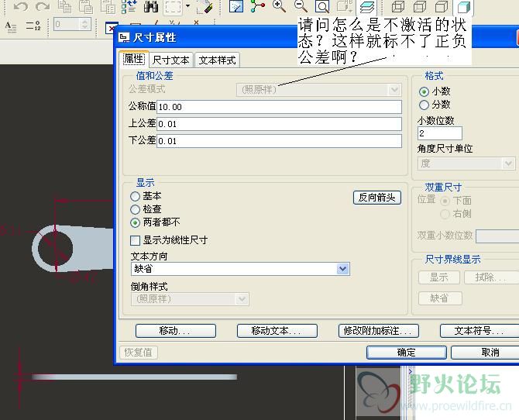This screenshot has width=519, height=420.
Task: Click the regenerate list icon with arrows
Action: point(129,7)
